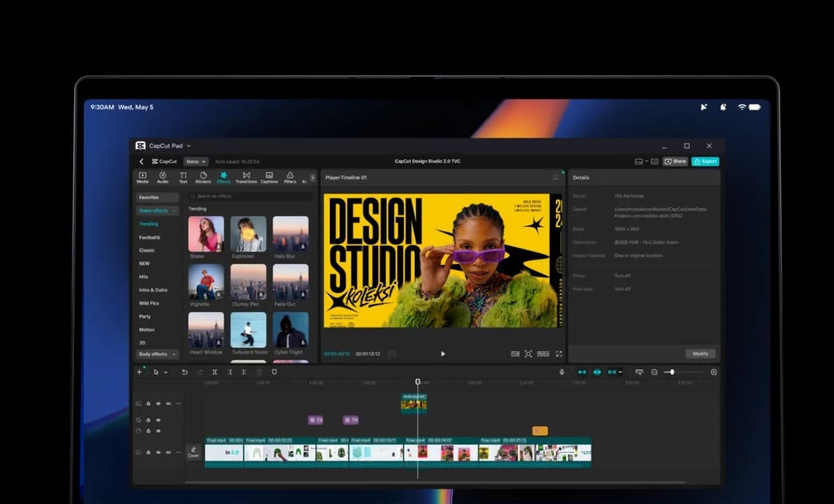Choose the Vignette effect thumbnail
This screenshot has width=834, height=504.
pos(206,282)
